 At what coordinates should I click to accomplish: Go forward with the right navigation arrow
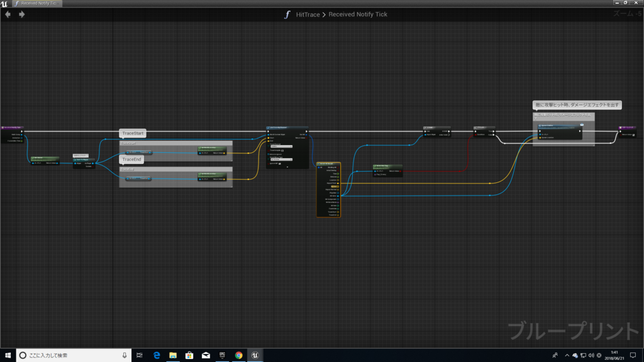[x=22, y=14]
